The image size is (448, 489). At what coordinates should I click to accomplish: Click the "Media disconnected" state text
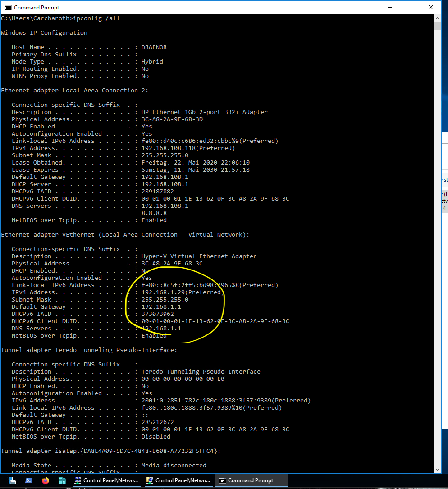[x=174, y=466]
